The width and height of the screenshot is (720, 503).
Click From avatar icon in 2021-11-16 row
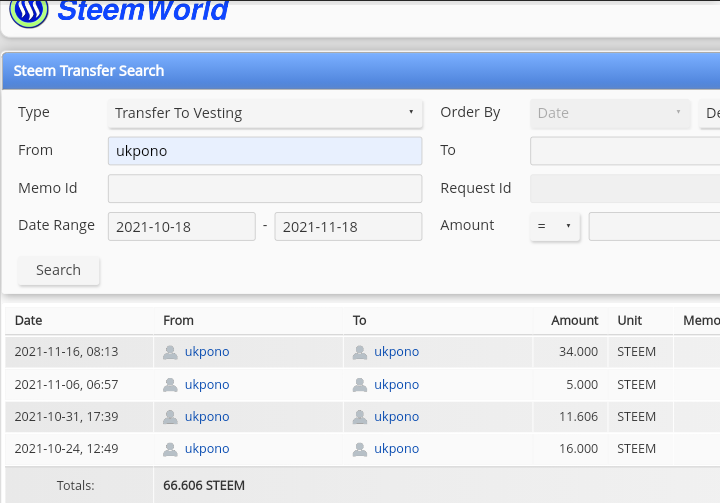(170, 352)
